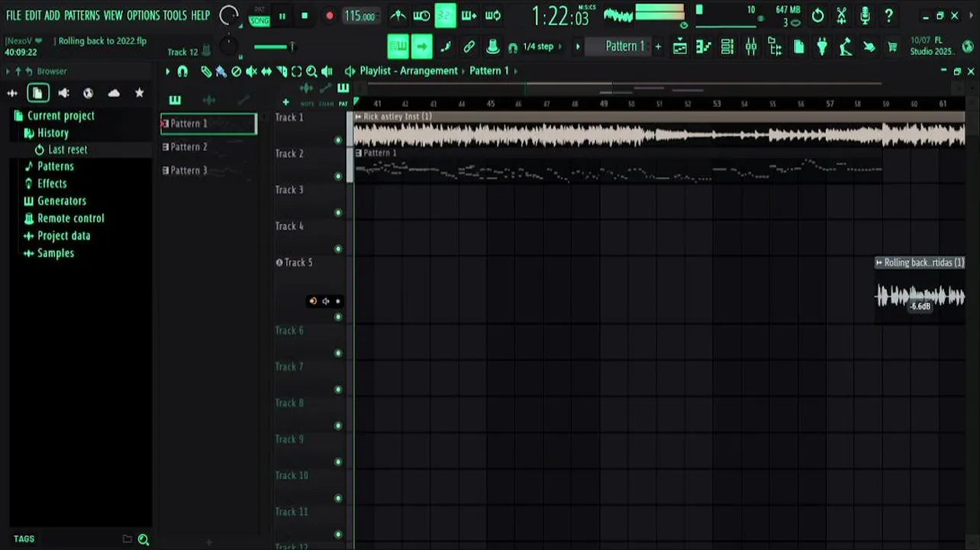Select the draw pencil tool in Playlist
Screen dimensions: 980x550
click(x=206, y=71)
